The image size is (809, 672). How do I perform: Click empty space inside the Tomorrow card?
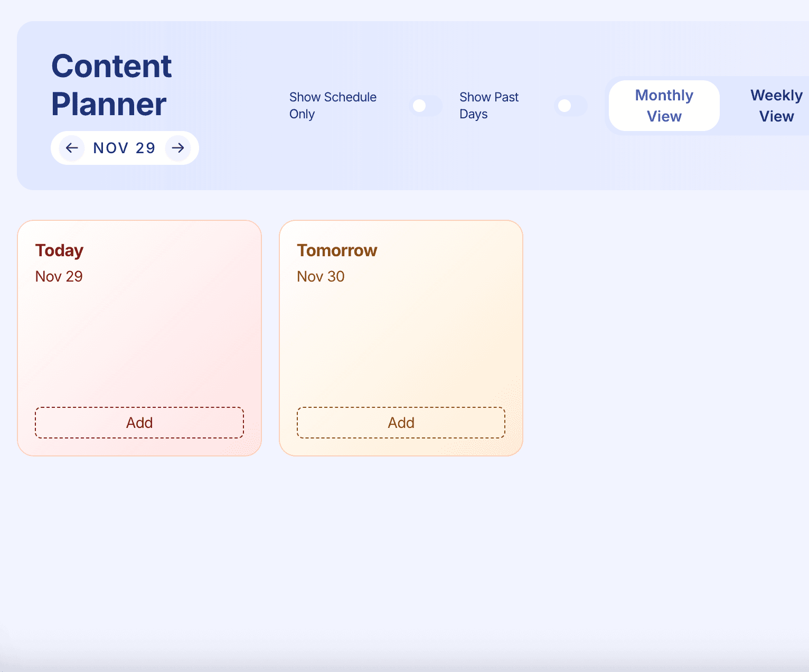pyautogui.click(x=401, y=343)
